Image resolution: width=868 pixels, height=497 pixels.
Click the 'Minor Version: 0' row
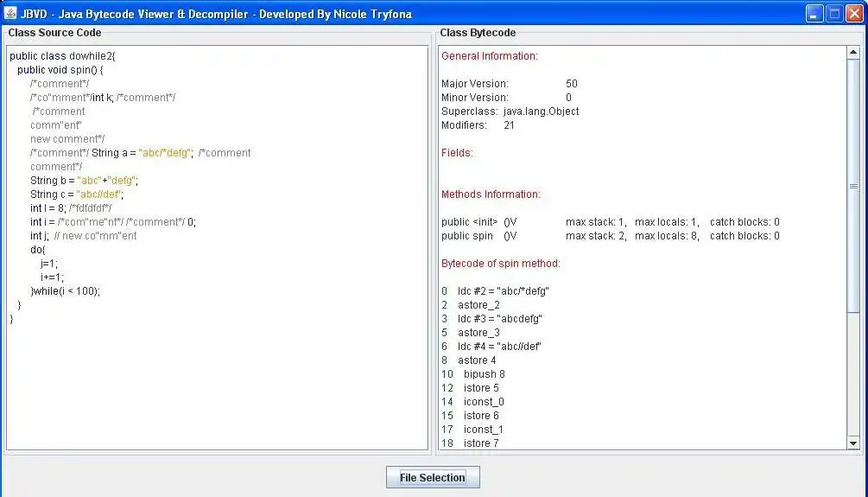click(506, 98)
